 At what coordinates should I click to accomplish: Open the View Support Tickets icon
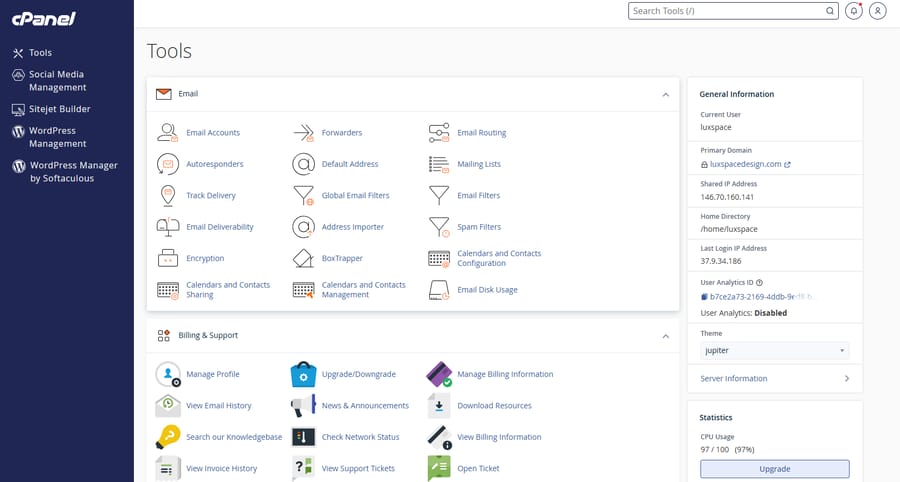click(x=304, y=469)
